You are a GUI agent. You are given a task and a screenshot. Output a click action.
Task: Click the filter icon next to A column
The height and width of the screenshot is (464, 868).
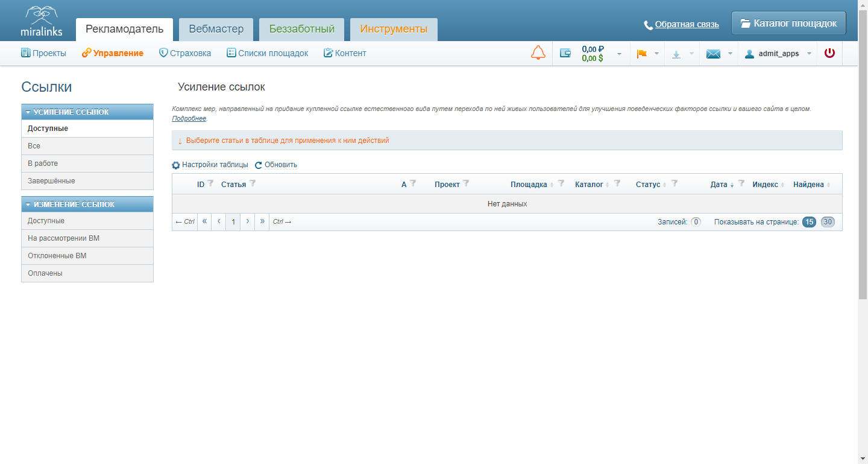413,183
